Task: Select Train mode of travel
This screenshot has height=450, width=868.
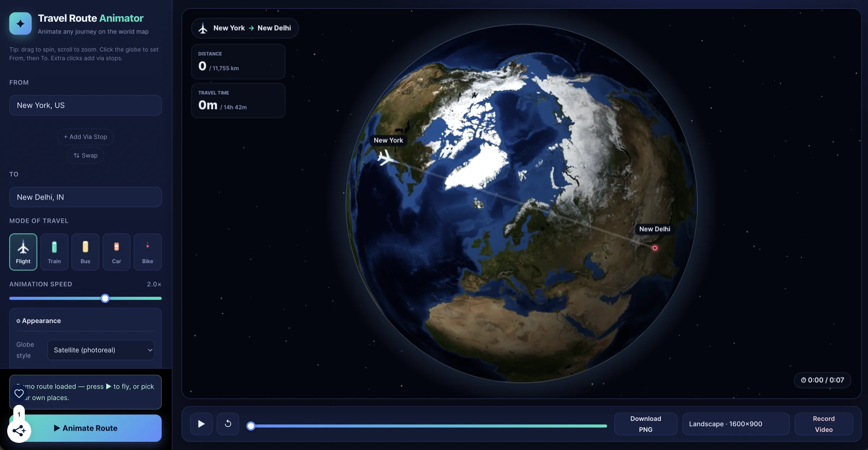Action: tap(54, 252)
